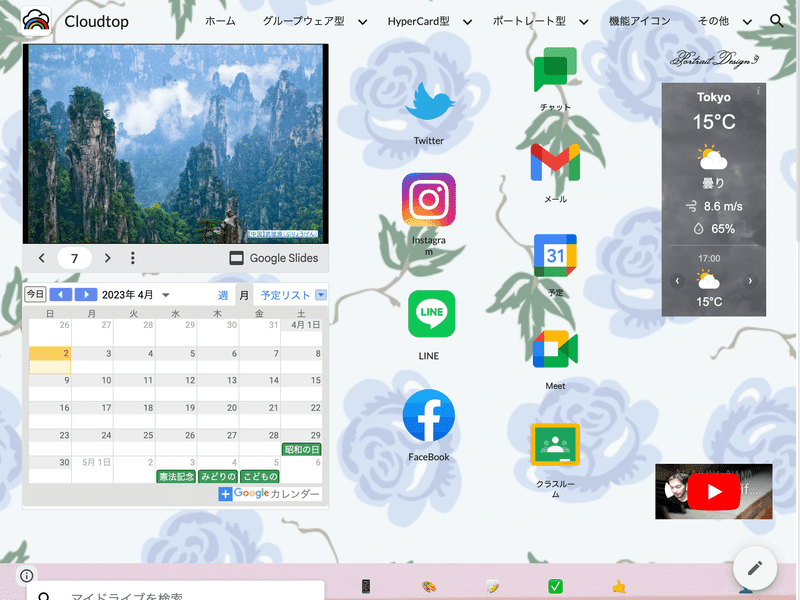This screenshot has height=600, width=800.
Task: Go to the previous slide
Action: coord(42,258)
